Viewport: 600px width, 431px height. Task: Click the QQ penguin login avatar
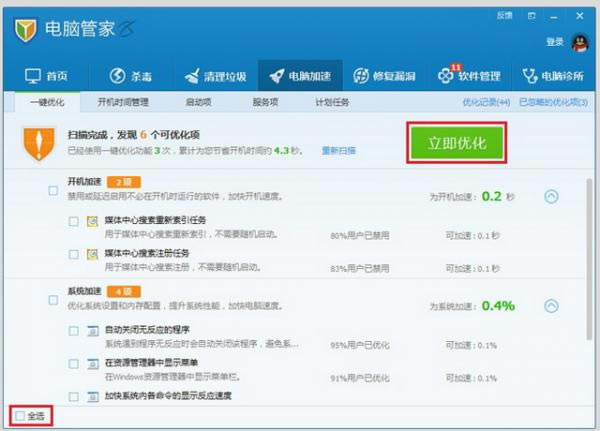pyautogui.click(x=580, y=41)
